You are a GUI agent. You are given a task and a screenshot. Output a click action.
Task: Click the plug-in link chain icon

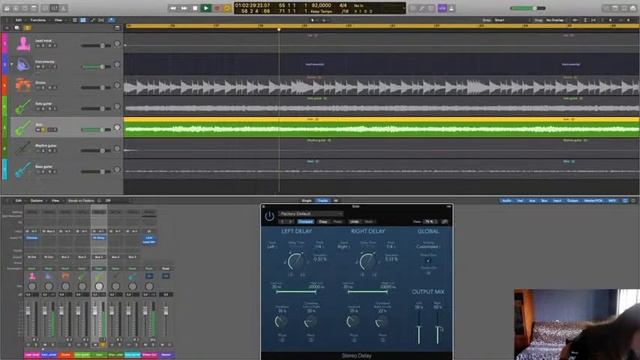point(445,222)
